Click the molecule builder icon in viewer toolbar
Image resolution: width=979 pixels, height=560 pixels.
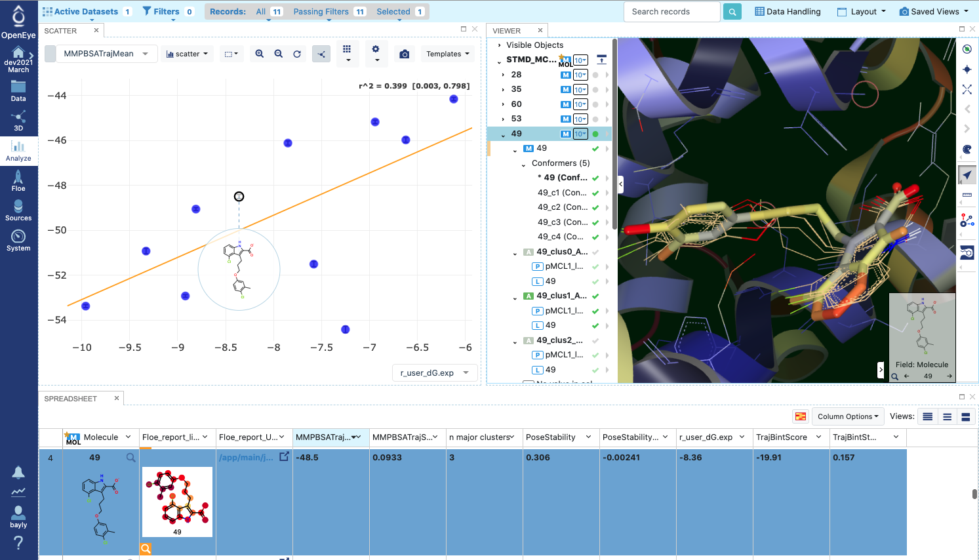(967, 220)
